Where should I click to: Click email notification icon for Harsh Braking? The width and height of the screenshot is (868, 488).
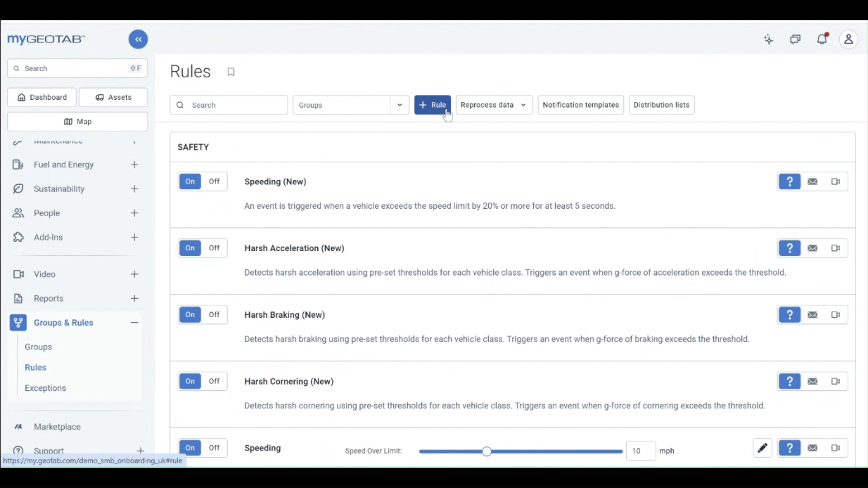click(x=813, y=315)
